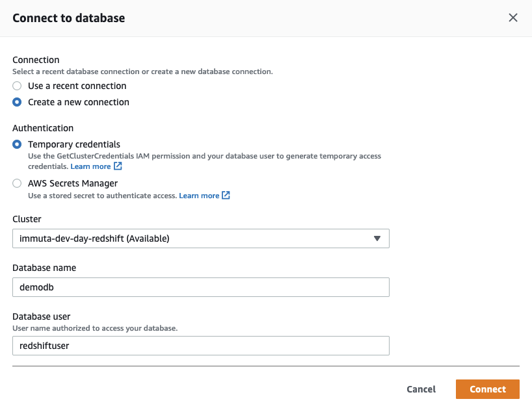Focus the Database user field with redshiftuser
The image size is (532, 410).
point(200,346)
